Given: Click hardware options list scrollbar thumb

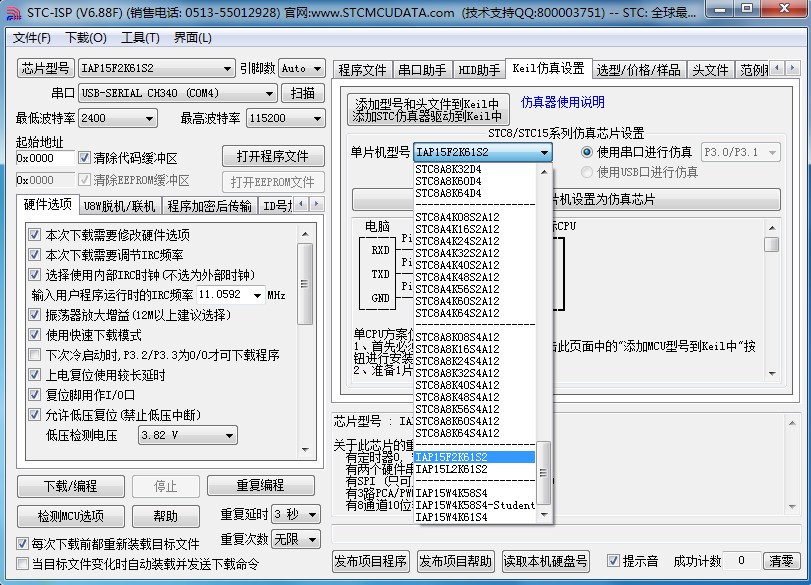Looking at the screenshot, I should (x=305, y=284).
